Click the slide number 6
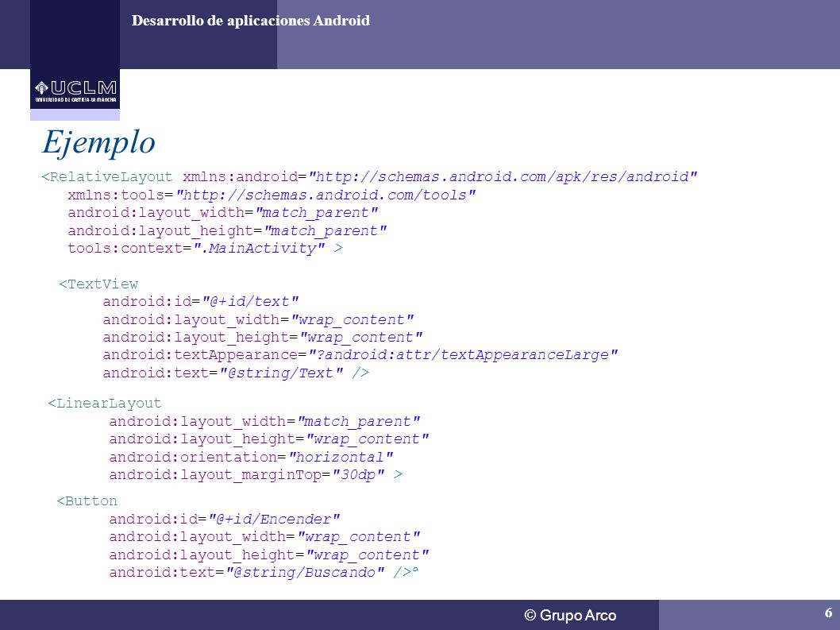 point(828,613)
